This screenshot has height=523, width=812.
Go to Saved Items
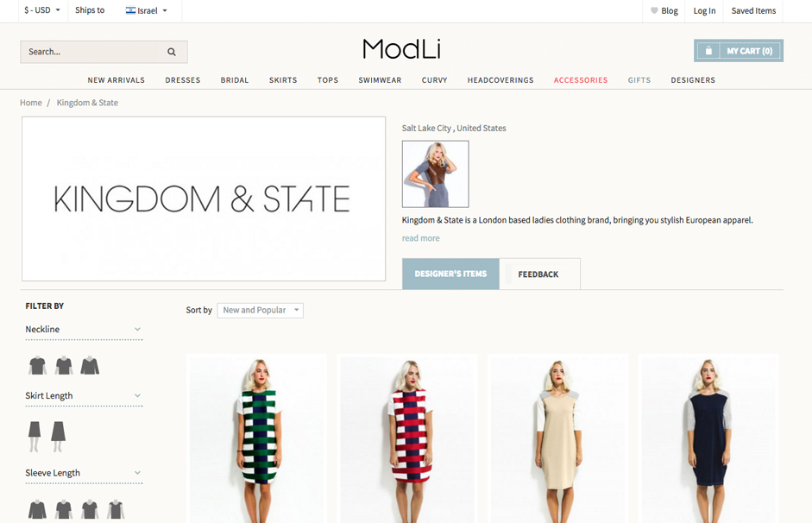point(753,10)
